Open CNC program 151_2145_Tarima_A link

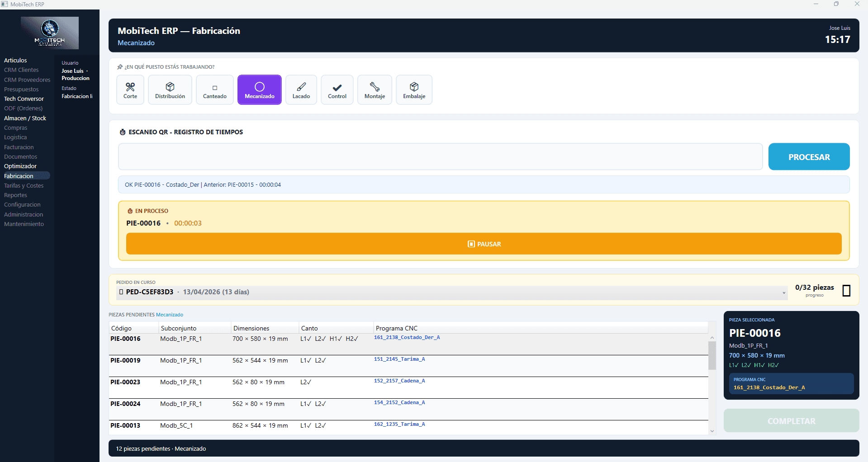399,359
